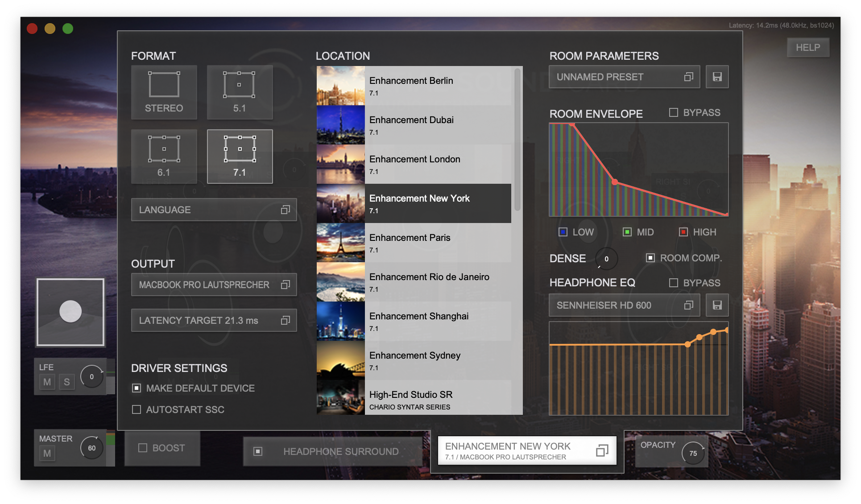
Task: Enable Headphone Surround
Action: (x=257, y=451)
